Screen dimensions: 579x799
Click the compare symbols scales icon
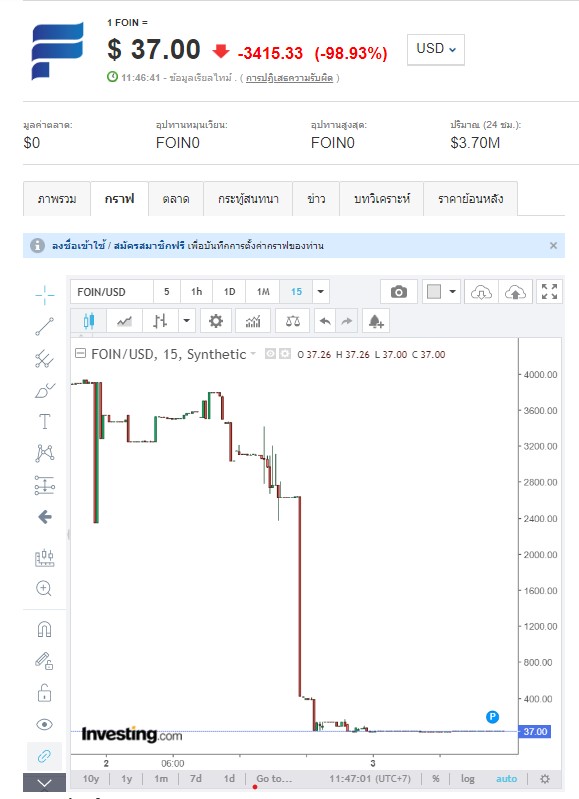(x=293, y=321)
